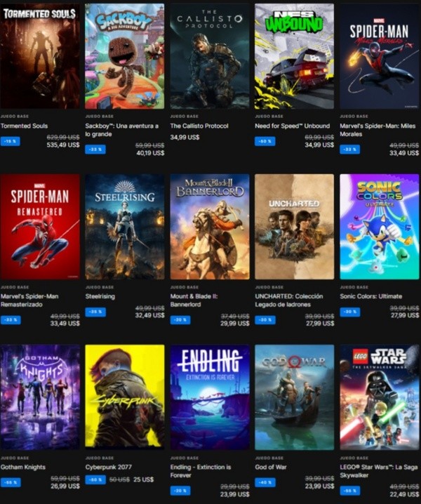Open the Cyberpunk 2077 title link
The width and height of the screenshot is (421, 504).
pyautogui.click(x=108, y=467)
